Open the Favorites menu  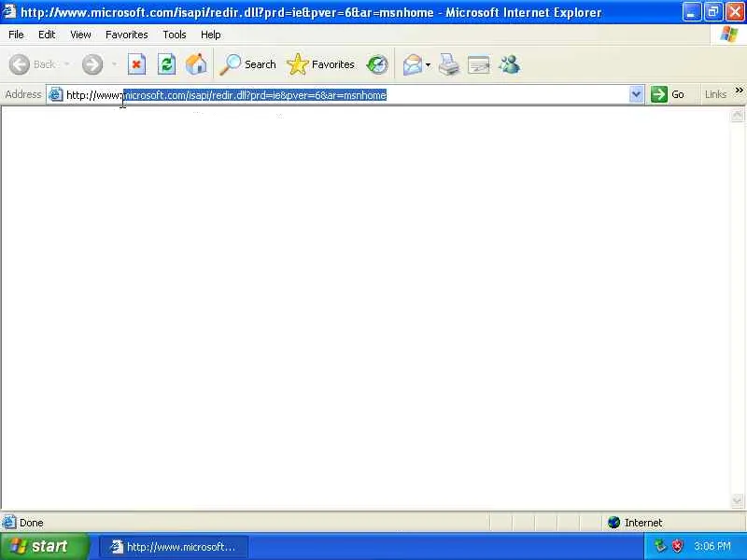[x=127, y=35]
